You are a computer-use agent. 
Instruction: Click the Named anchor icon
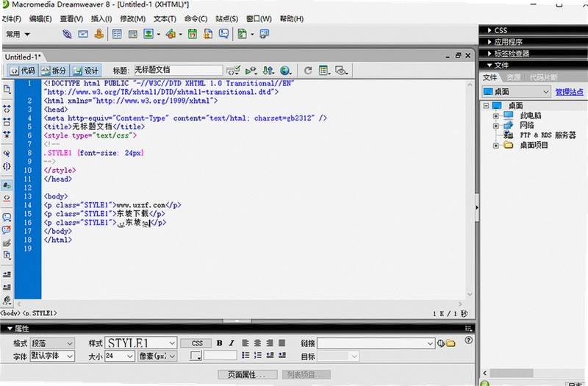click(99, 34)
